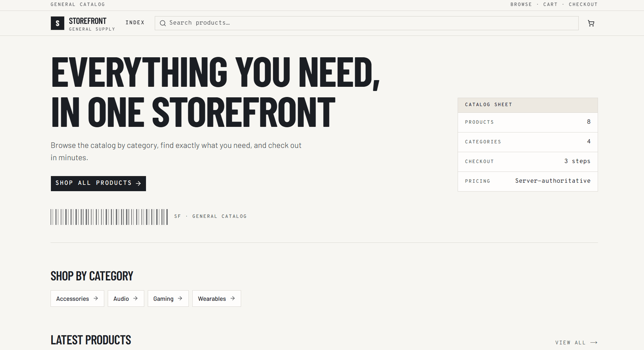Click the 'Server-authoritative' pricing value
Viewport: 644px width, 350px height.
click(553, 181)
